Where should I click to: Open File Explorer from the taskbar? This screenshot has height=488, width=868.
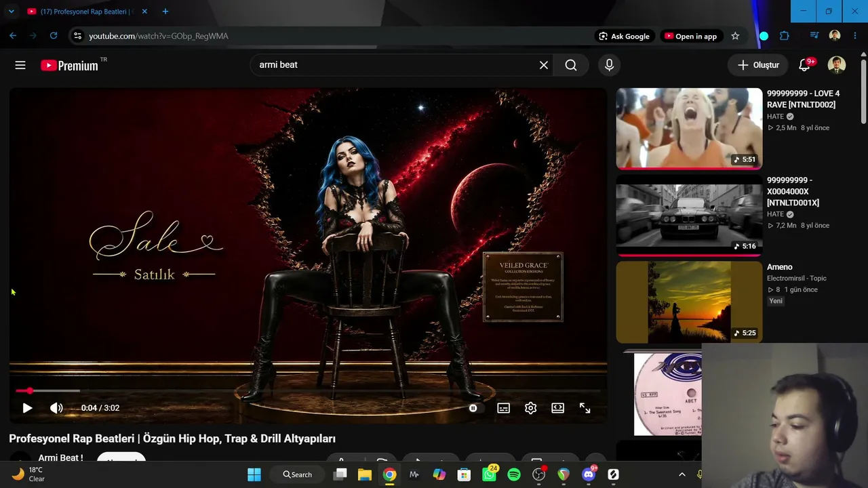365,474
